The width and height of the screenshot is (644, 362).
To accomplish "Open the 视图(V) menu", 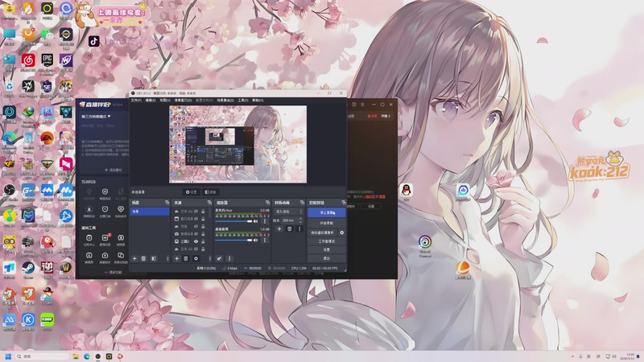I will (x=165, y=100).
